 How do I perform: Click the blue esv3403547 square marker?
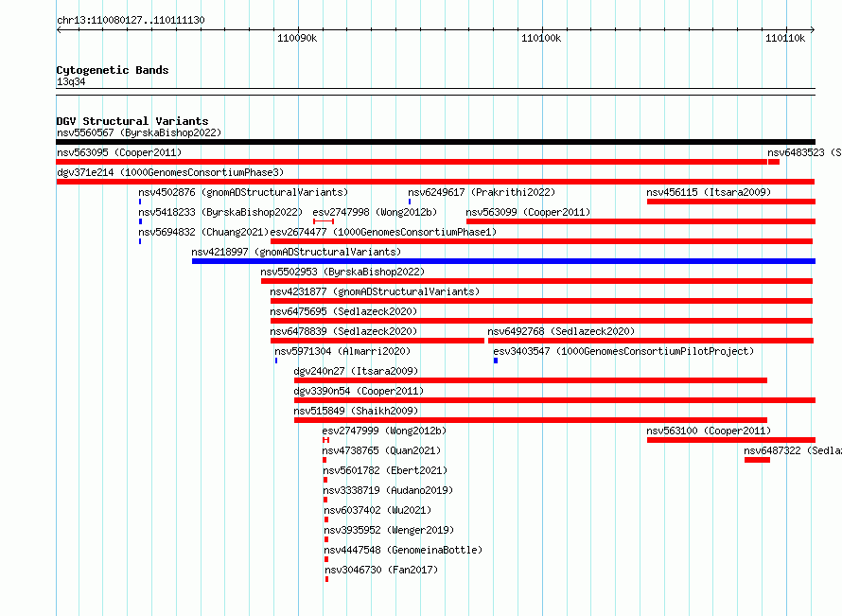[496, 361]
